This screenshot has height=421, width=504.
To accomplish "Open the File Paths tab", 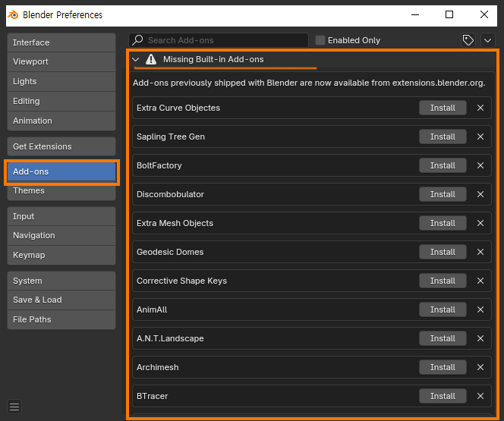I will pos(61,320).
